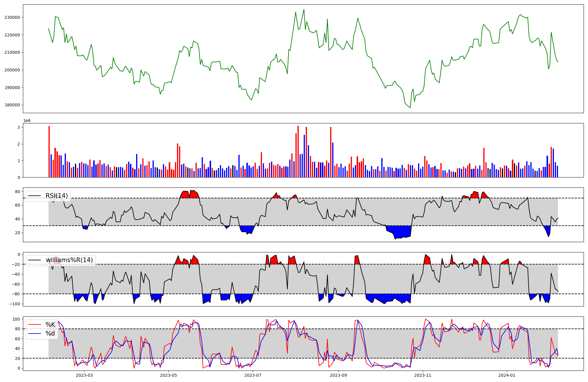Click the 230000 price axis label
This screenshot has width=588, height=382.
tap(12, 17)
